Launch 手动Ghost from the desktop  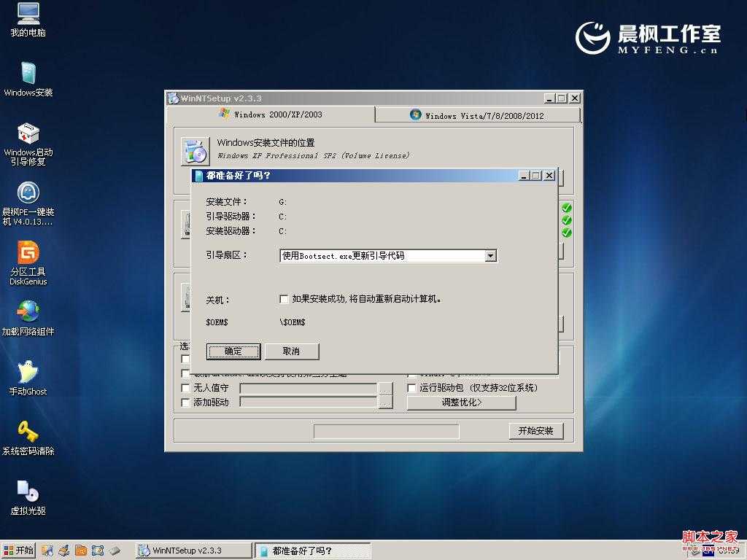pyautogui.click(x=28, y=376)
